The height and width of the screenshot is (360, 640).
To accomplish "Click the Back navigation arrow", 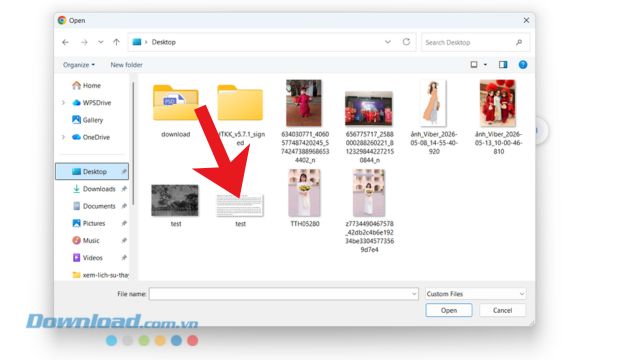I will tap(65, 42).
